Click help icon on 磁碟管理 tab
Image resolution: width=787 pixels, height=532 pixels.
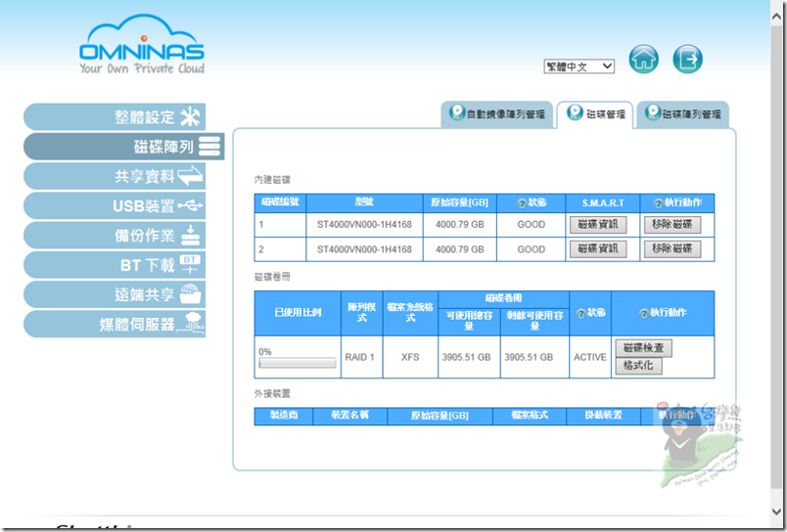click(x=575, y=111)
